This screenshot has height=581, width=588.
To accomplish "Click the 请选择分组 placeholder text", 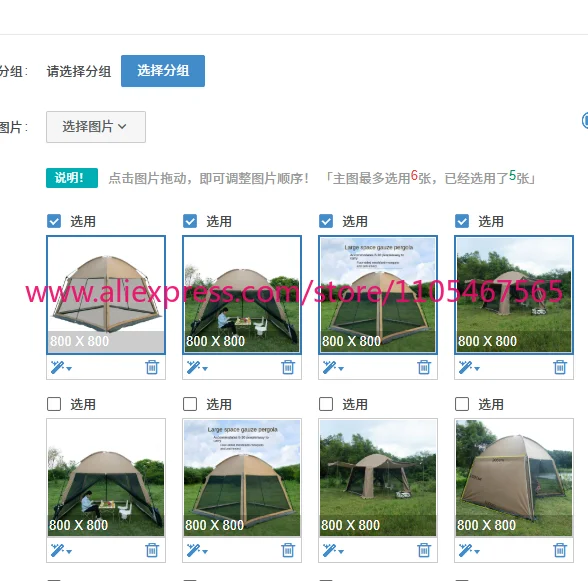I will (x=79, y=71).
